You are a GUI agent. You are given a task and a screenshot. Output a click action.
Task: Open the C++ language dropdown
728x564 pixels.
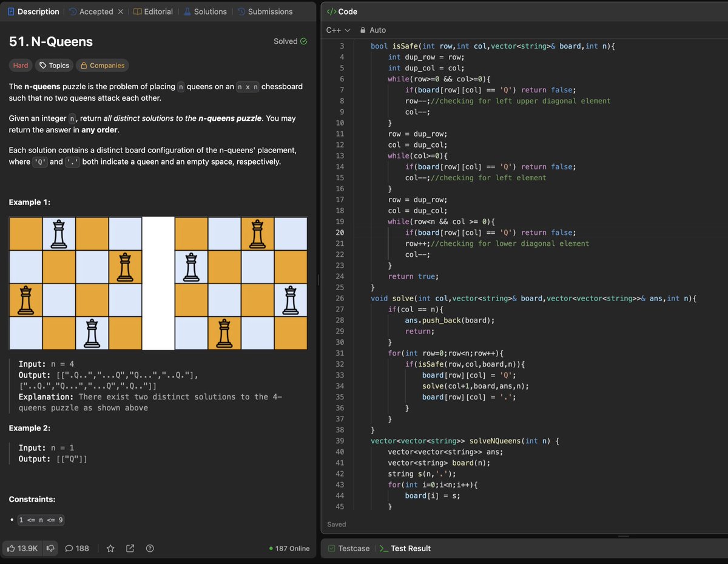coord(339,30)
